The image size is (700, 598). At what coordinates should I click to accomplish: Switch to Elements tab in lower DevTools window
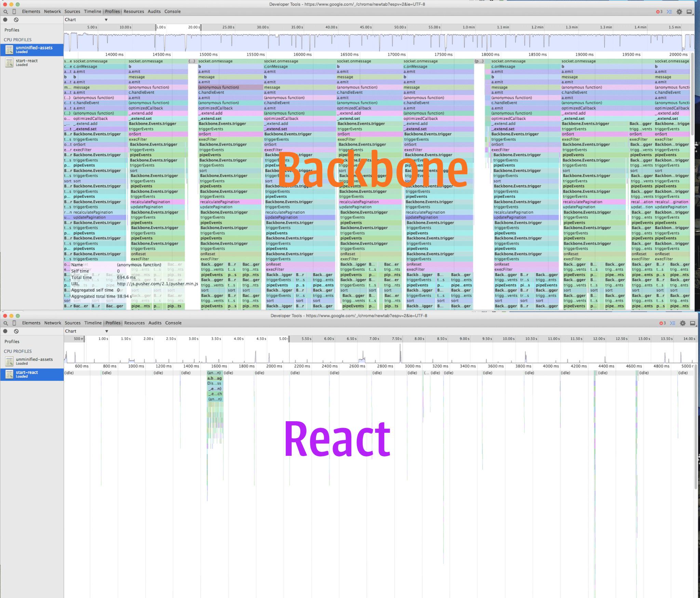(x=31, y=323)
